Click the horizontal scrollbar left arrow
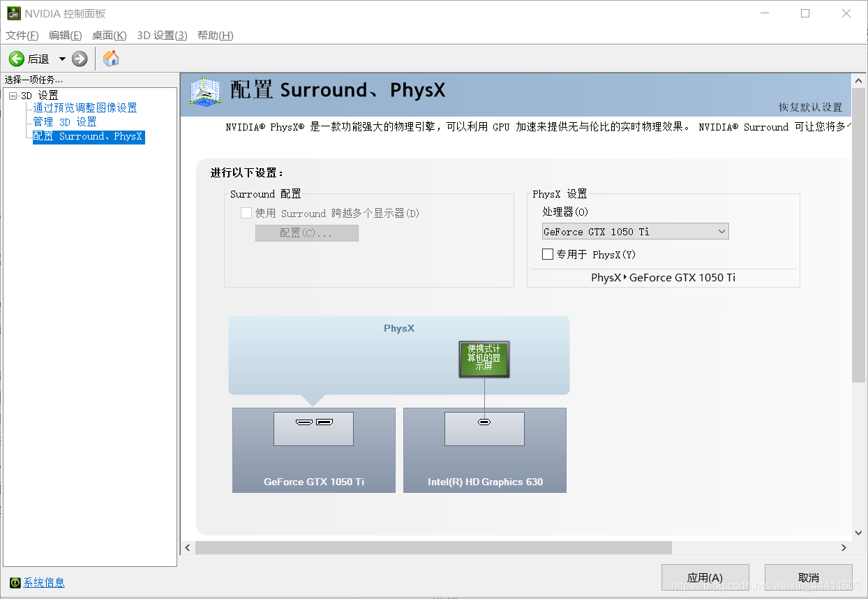 coord(188,548)
